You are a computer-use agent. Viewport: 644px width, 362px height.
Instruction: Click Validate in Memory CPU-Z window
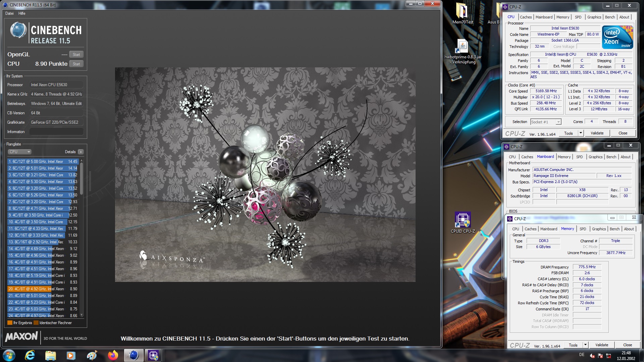[602, 345]
